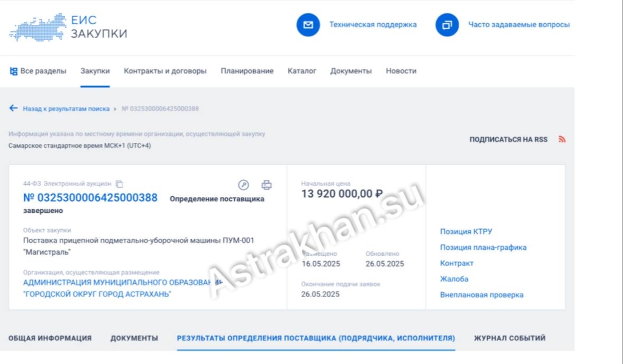Open the Жалоба link
Image resolution: width=623 pixels, height=364 pixels.
click(454, 279)
